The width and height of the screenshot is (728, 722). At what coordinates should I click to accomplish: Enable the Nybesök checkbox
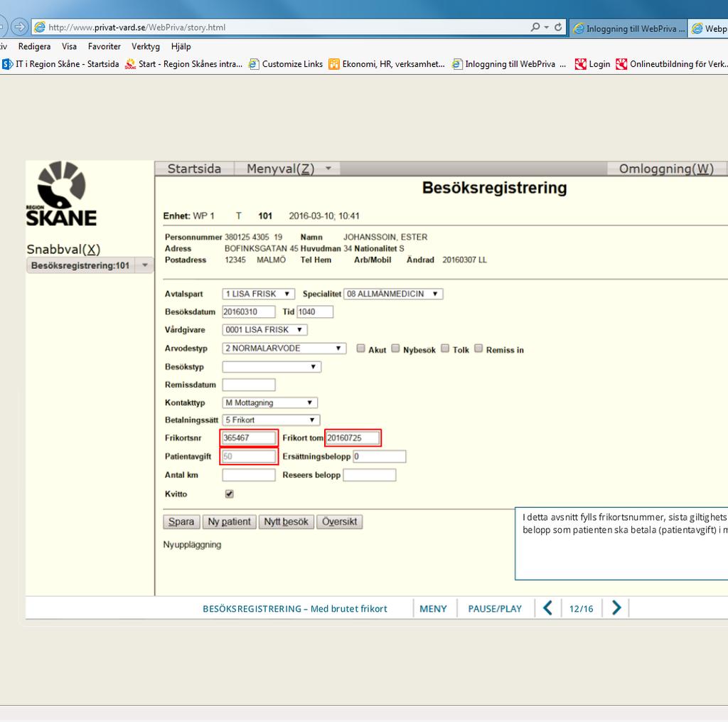395,349
